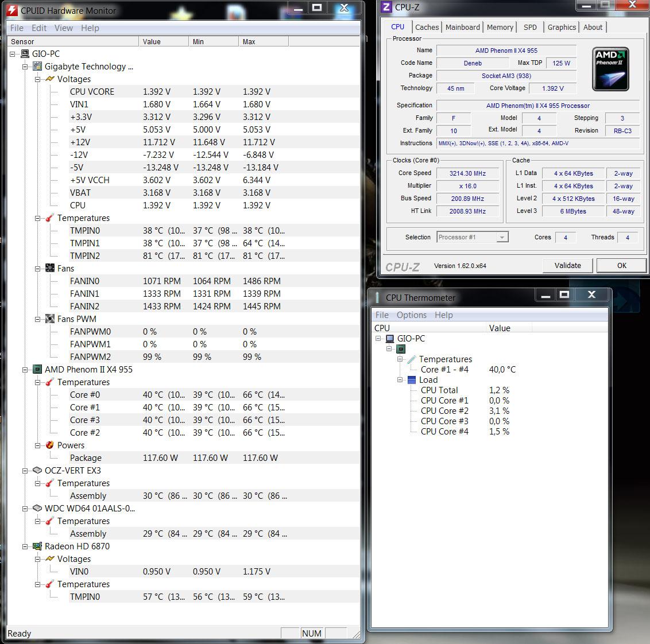Open the File menu in CPU Thermometer
650x644 pixels.
point(382,315)
